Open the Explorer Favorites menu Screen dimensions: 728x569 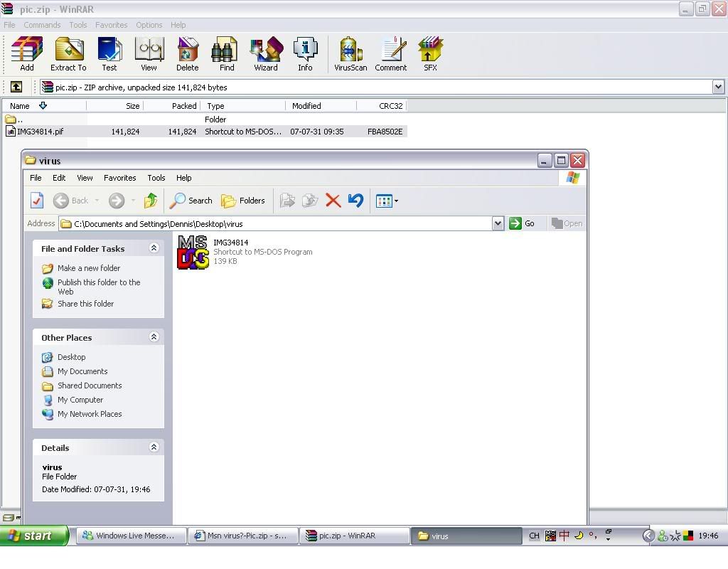pyautogui.click(x=119, y=178)
